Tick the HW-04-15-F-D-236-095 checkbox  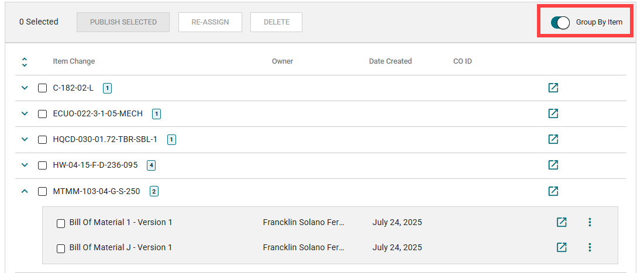click(x=42, y=165)
